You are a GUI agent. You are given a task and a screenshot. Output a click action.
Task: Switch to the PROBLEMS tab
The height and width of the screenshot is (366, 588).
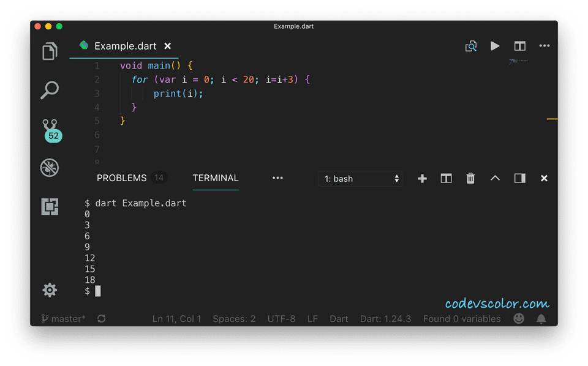(121, 178)
